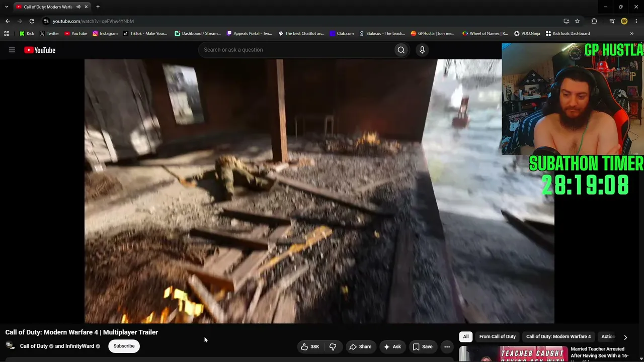
Task: Open the Instagram bookmark
Action: click(105, 34)
